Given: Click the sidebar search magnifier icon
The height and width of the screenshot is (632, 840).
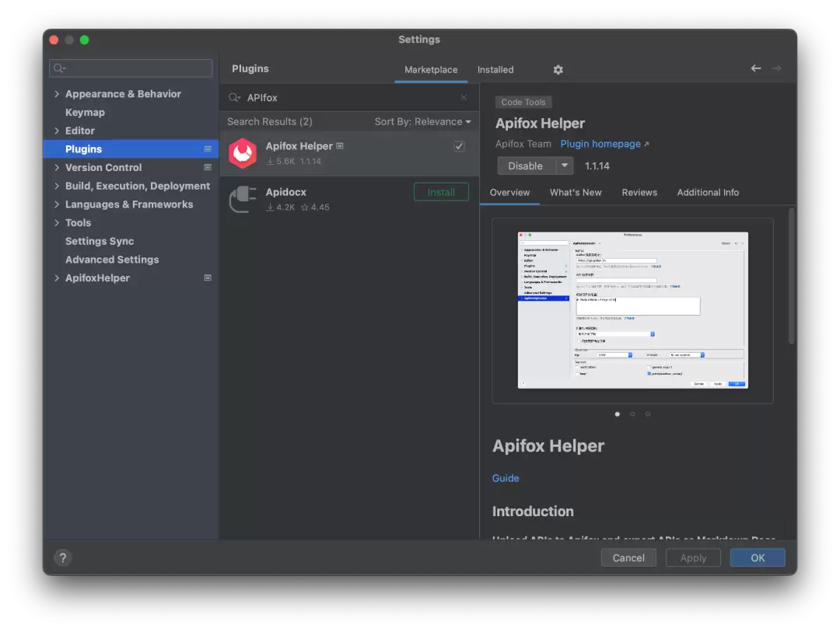Looking at the screenshot, I should 59,68.
